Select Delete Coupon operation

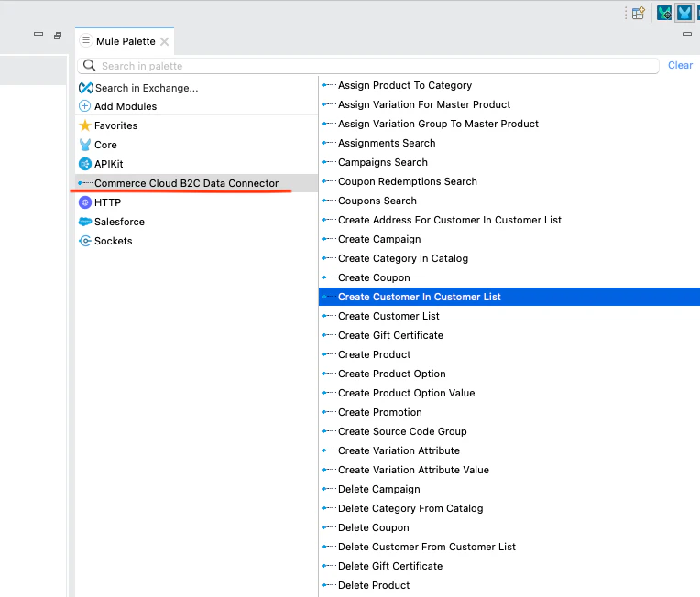click(373, 527)
